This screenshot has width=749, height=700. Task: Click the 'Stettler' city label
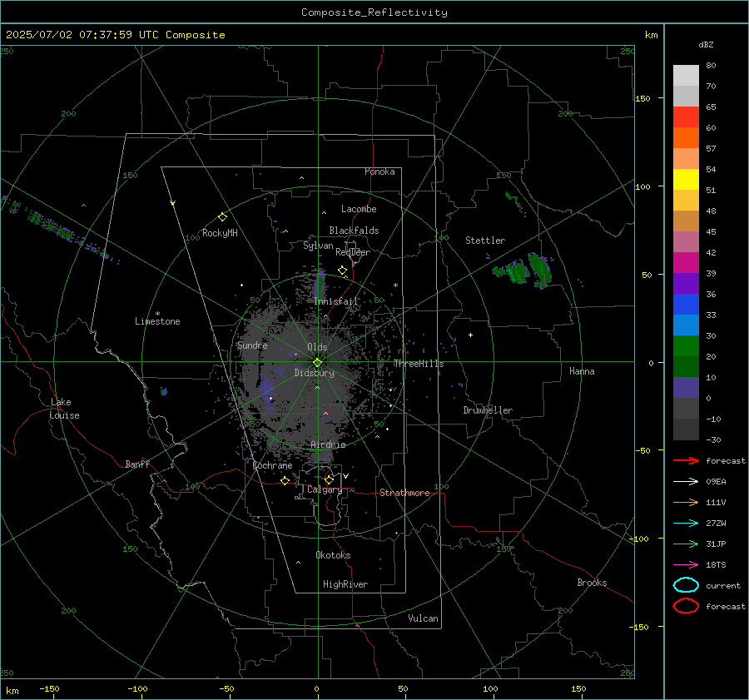(x=485, y=241)
